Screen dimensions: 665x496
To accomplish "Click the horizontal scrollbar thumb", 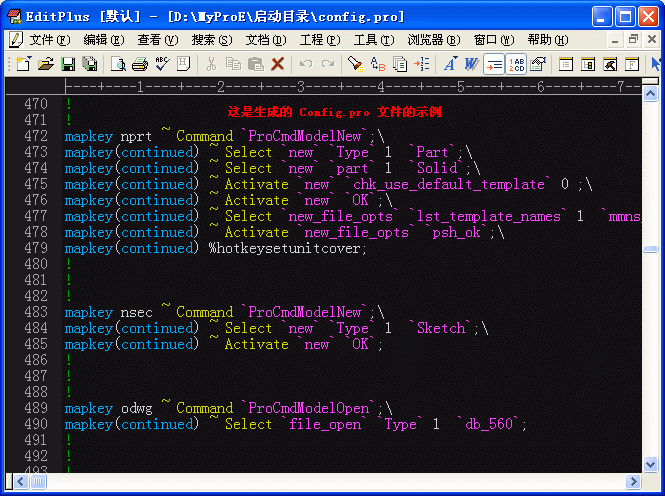I will pos(38,482).
